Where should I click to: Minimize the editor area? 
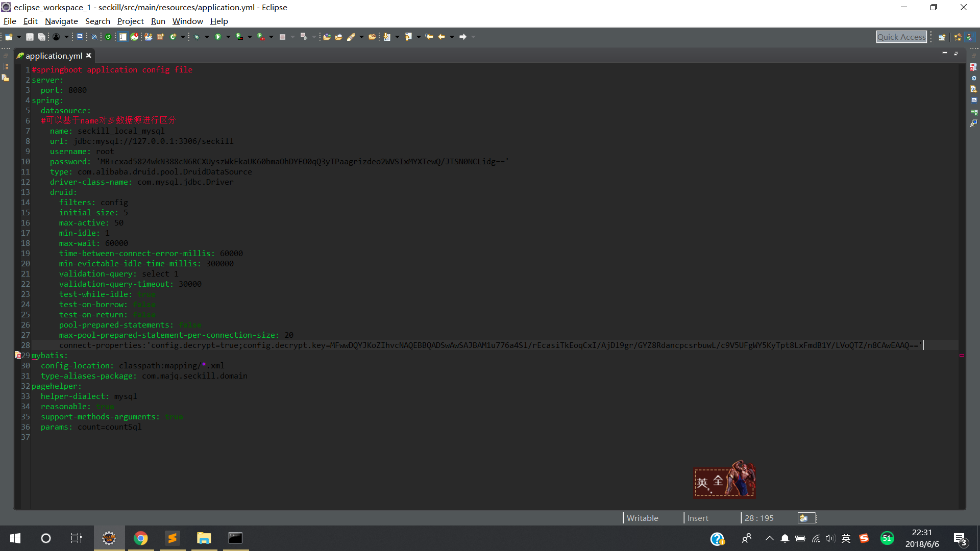point(945,53)
